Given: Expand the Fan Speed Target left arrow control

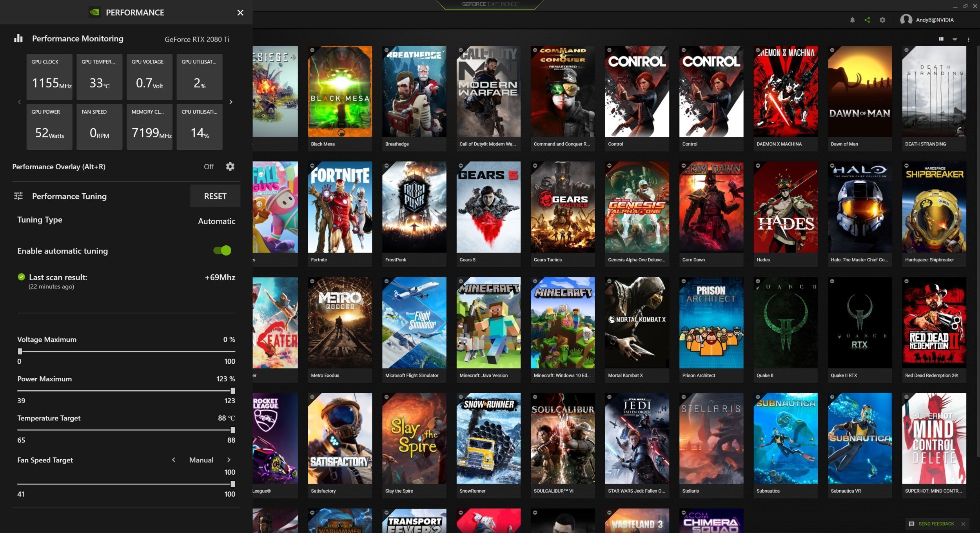Looking at the screenshot, I should pos(172,459).
